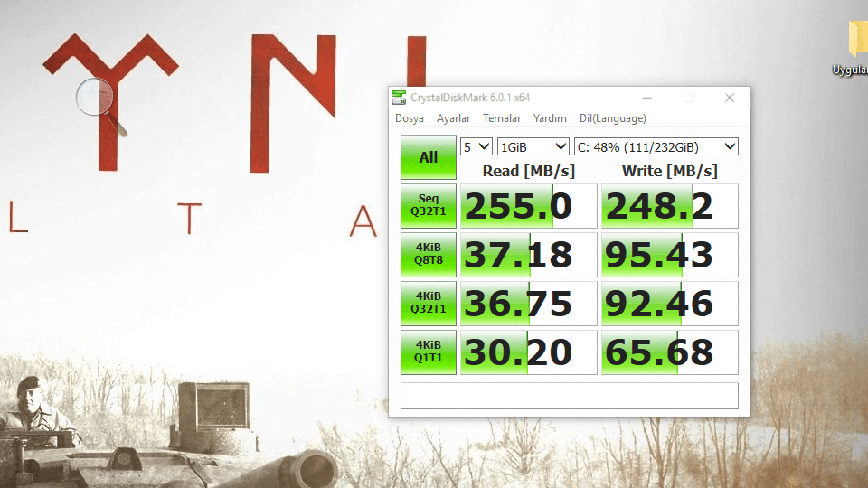This screenshot has height=488, width=868.
Task: Open the Dosya menu
Action: [x=409, y=118]
